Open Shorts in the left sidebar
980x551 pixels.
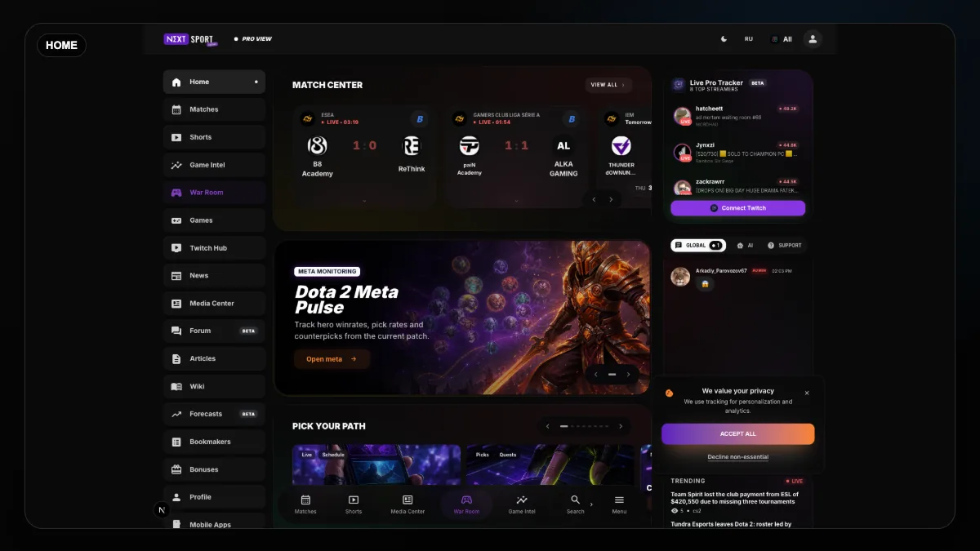click(x=214, y=137)
